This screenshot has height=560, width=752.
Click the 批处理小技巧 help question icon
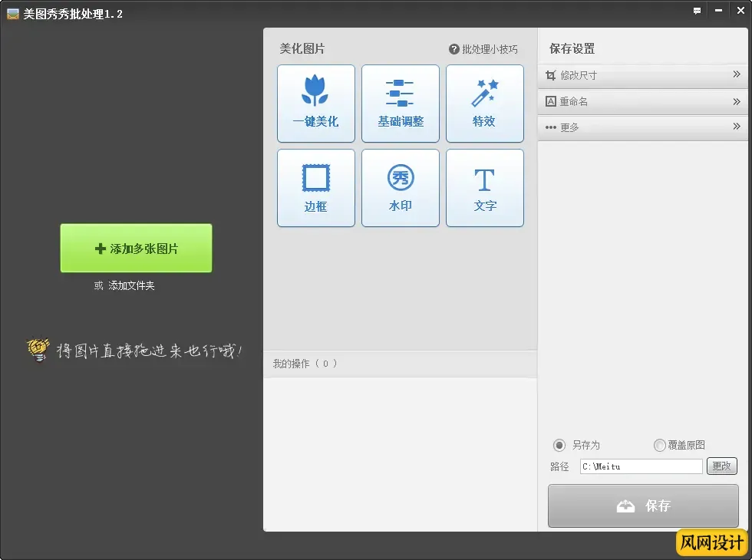[x=454, y=49]
